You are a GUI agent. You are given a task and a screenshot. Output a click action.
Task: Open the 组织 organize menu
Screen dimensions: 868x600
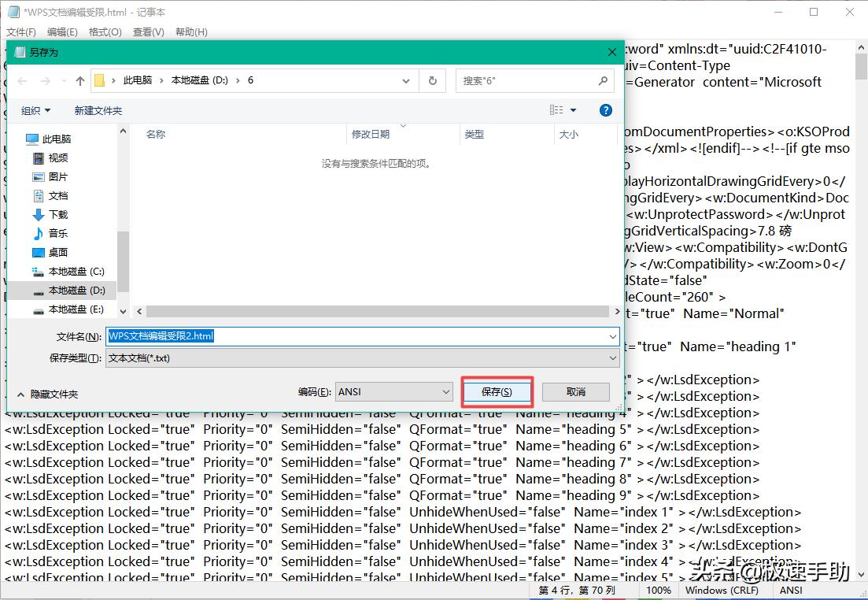pos(35,111)
